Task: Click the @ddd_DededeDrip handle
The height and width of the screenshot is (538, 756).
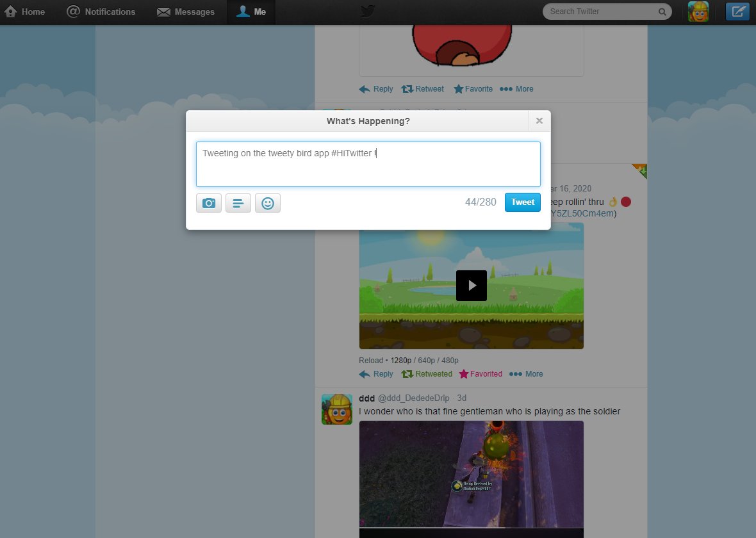Action: click(x=414, y=398)
